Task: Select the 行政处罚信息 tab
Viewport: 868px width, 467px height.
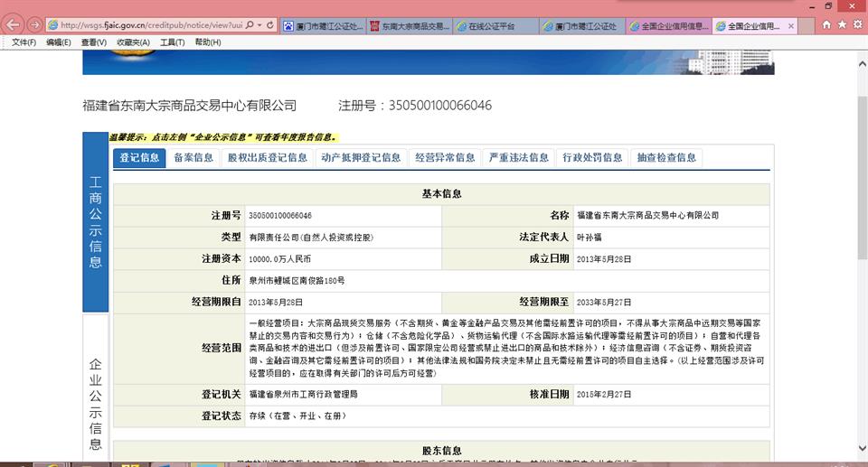Action: (592, 158)
